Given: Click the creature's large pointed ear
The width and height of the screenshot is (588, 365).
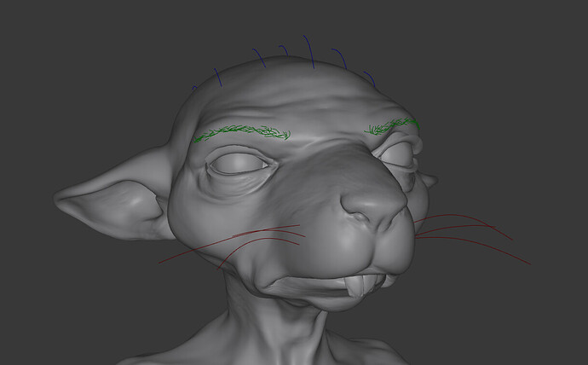Looking at the screenshot, I should [x=112, y=199].
